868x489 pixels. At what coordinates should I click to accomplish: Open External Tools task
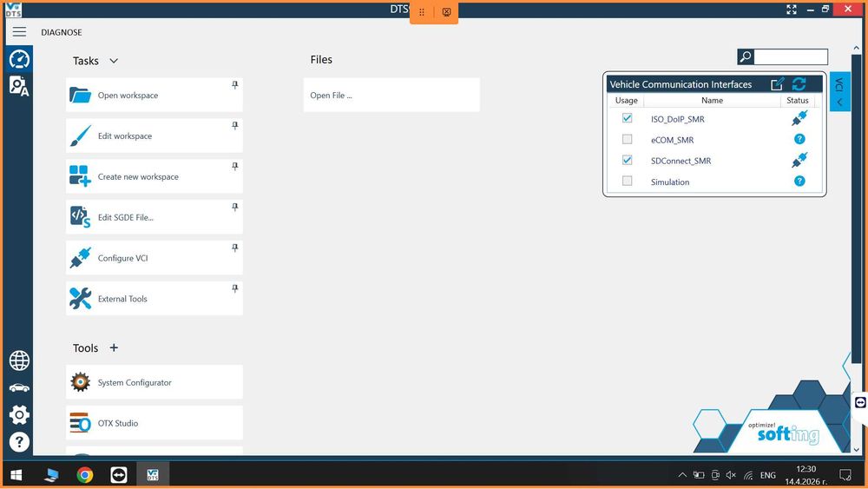click(x=154, y=299)
